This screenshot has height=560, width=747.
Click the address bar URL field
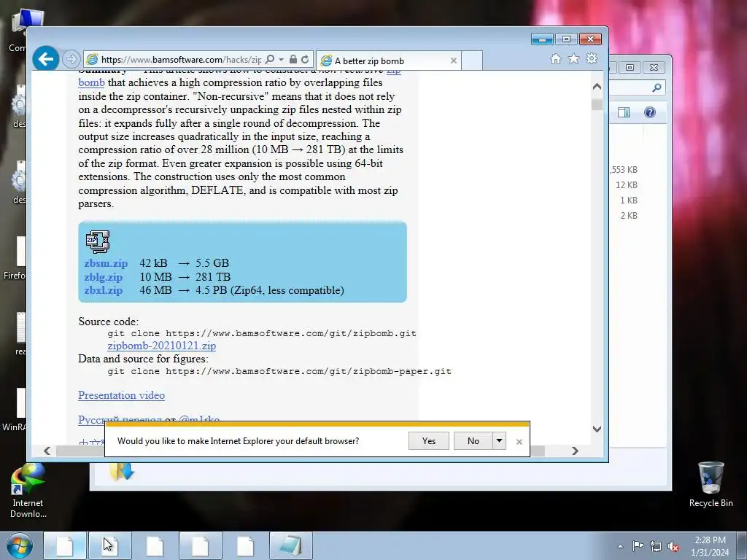coord(181,60)
